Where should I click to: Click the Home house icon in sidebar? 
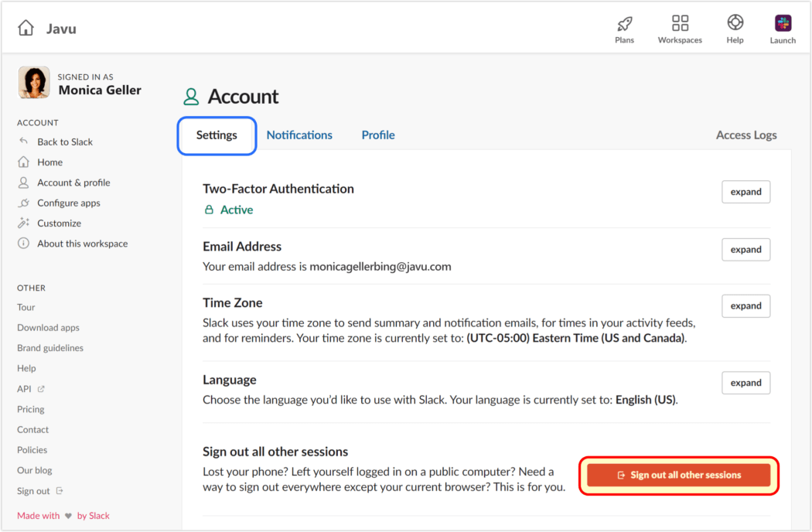23,162
